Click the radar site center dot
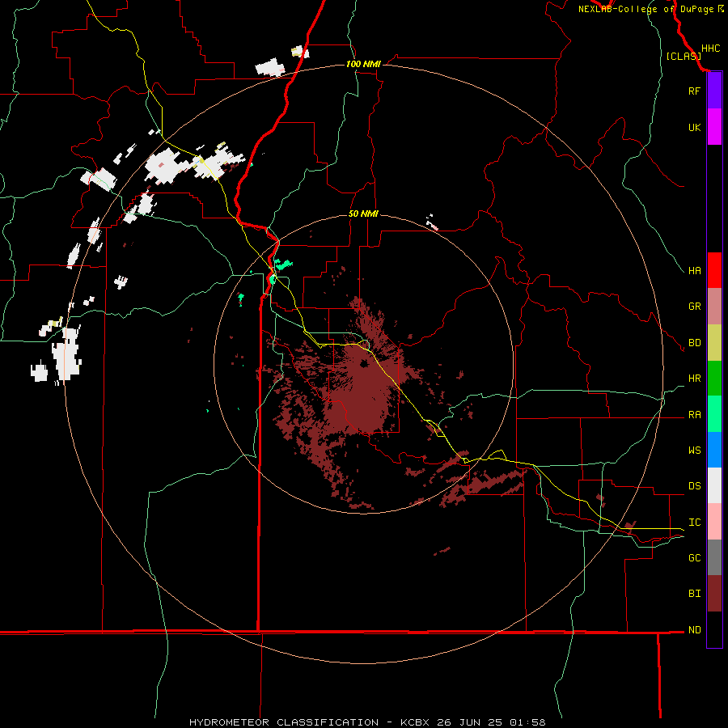 364,363
